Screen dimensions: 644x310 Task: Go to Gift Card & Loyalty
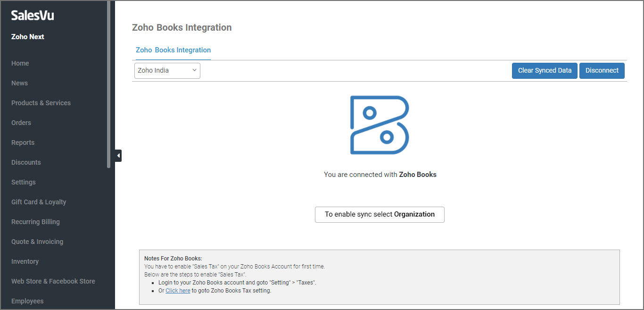[39, 202]
